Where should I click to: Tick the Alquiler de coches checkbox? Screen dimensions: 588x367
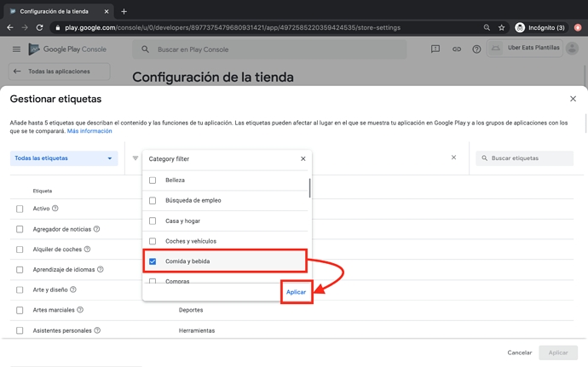(20, 249)
